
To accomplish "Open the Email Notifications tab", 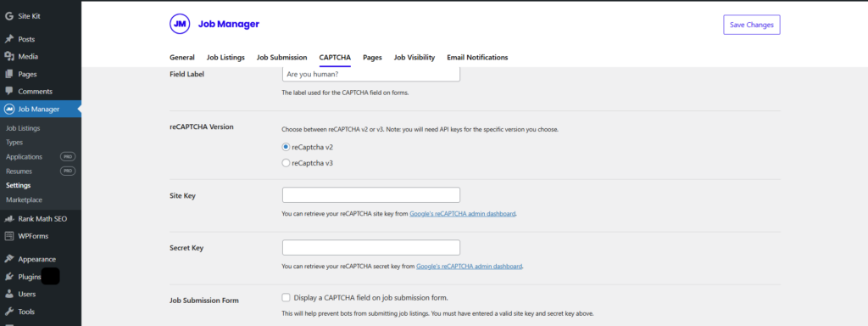I will point(477,57).
